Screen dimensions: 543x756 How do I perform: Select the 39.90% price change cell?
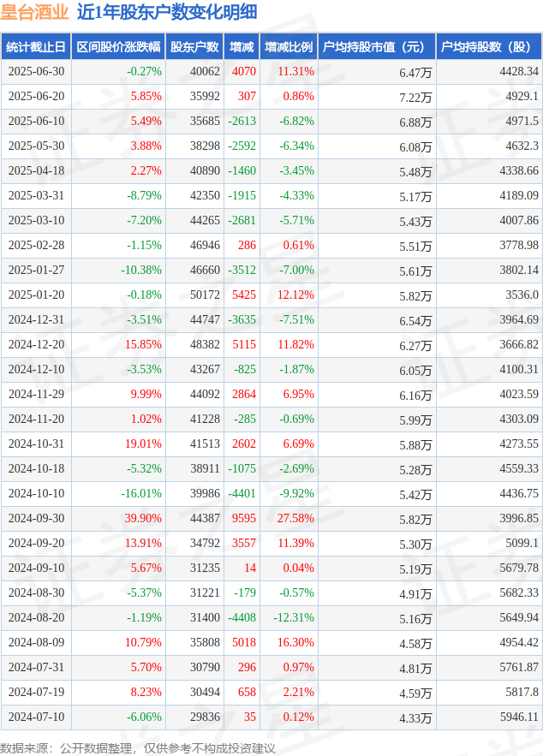click(143, 518)
